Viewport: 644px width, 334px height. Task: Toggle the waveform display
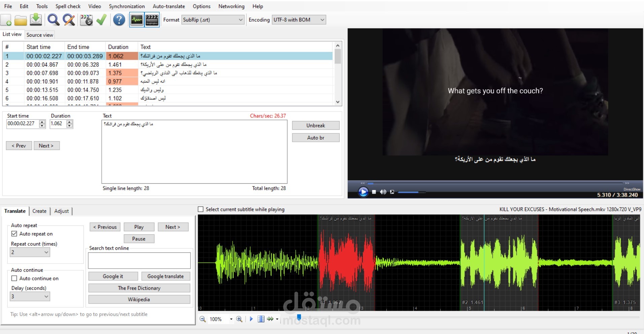[x=136, y=20]
